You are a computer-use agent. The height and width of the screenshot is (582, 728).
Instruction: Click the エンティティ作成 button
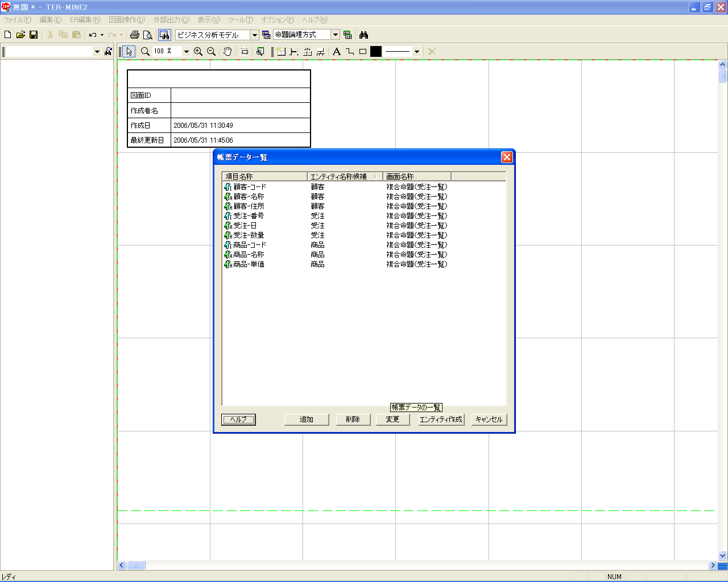click(441, 419)
